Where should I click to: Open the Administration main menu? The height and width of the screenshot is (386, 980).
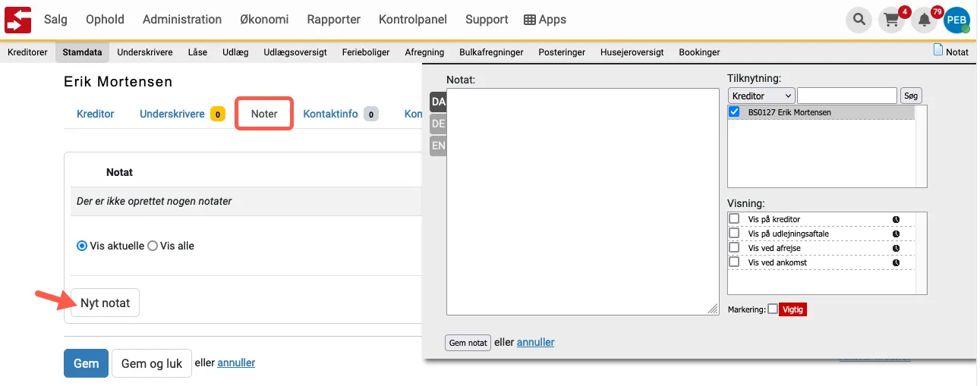tap(182, 20)
